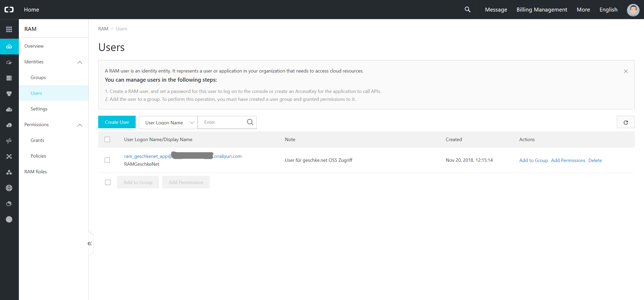The image size is (644, 300).
Task: Click the Alibaba Cloud logo icon
Action: pos(9,9)
